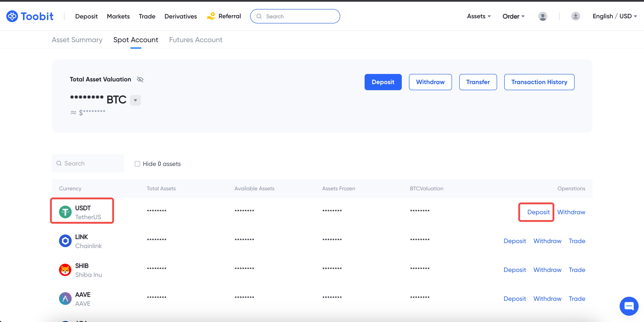The image size is (644, 322).
Task: Open the user profile avatar icon
Action: (x=543, y=16)
